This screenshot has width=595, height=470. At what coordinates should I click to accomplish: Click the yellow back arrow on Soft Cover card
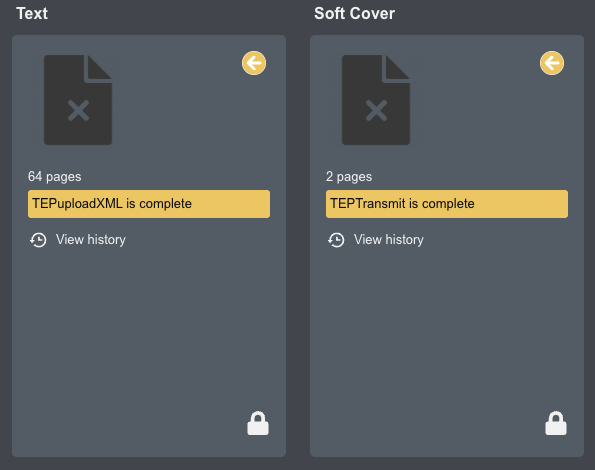pyautogui.click(x=552, y=63)
